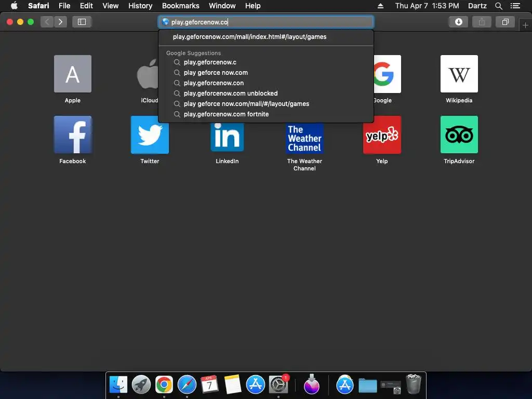
Task: Go forward with the forward arrow button
Action: (x=60, y=22)
